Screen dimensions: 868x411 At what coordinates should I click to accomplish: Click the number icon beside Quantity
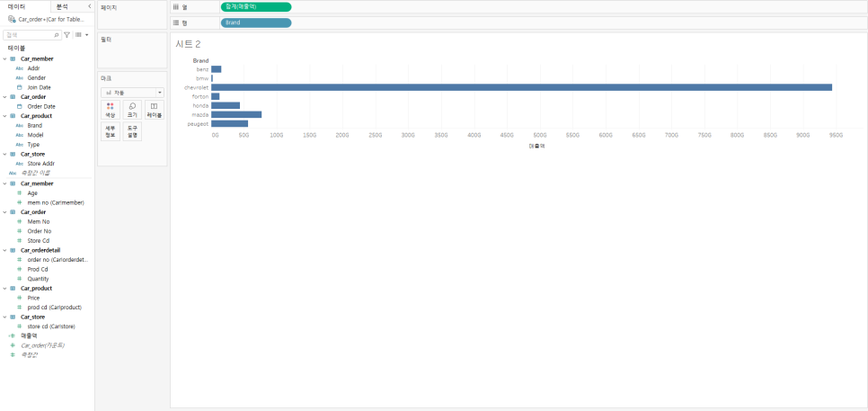click(20, 279)
